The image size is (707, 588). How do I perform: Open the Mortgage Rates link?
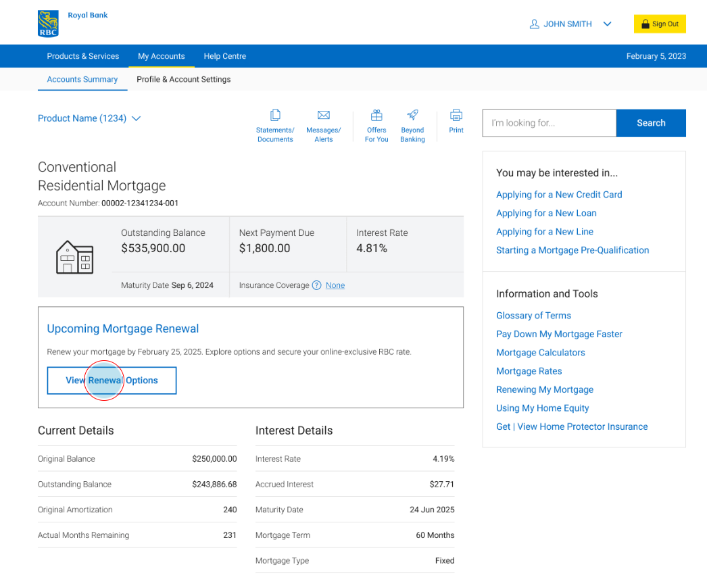tap(529, 370)
